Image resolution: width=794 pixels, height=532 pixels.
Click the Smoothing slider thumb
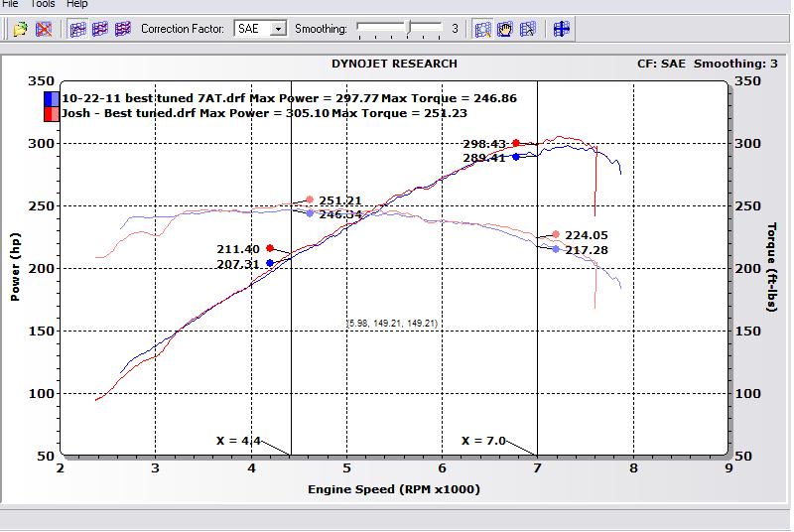point(409,28)
